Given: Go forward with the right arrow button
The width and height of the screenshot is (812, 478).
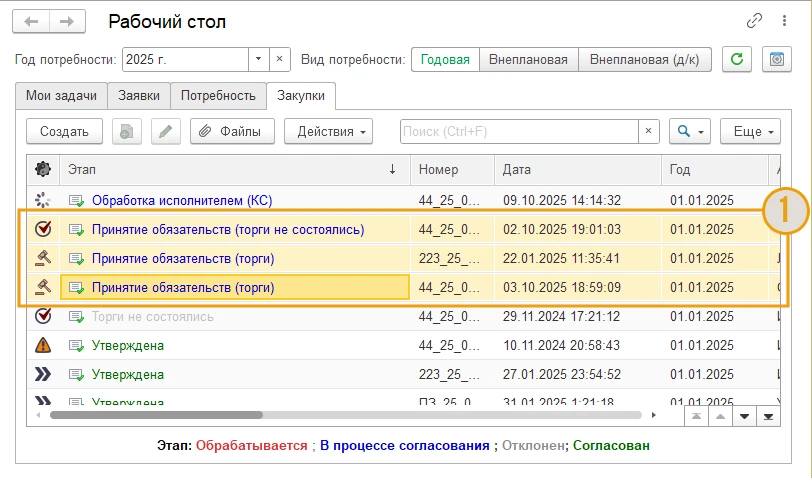Looking at the screenshot, I should pos(67,22).
